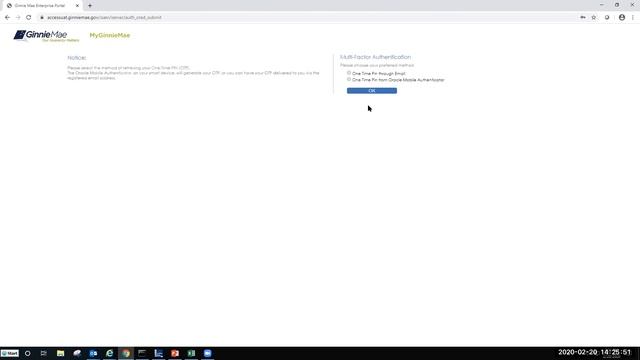Open the Chrome three-dot menu

(633, 18)
